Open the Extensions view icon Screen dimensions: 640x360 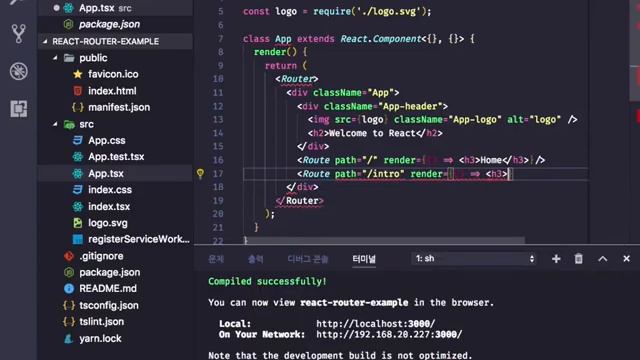point(19,109)
